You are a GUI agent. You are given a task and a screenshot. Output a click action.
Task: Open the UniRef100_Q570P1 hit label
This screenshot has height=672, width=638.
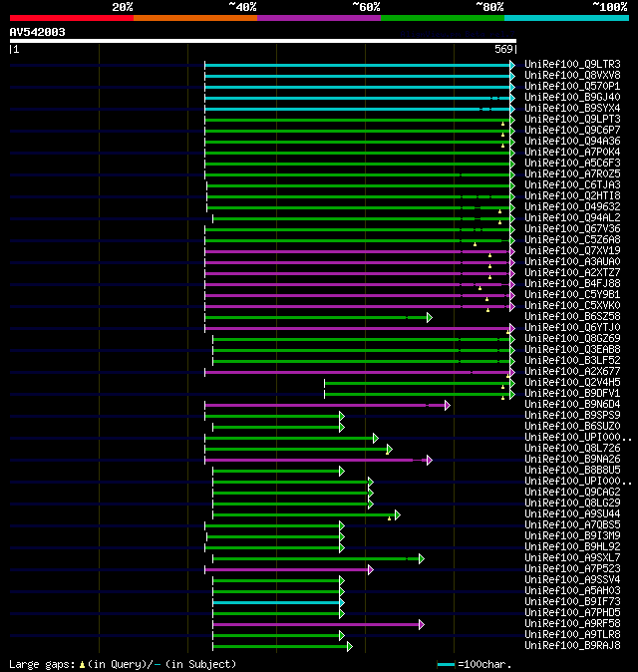coord(572,86)
